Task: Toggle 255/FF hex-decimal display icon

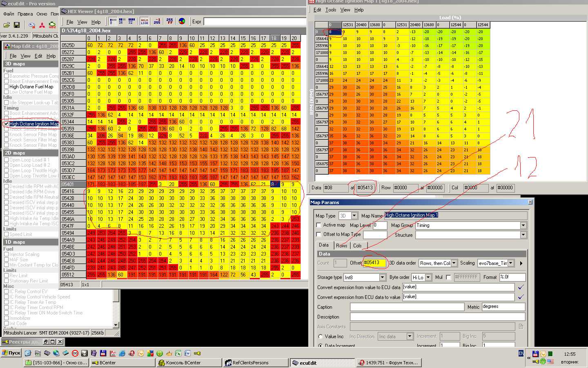Action: (170, 21)
